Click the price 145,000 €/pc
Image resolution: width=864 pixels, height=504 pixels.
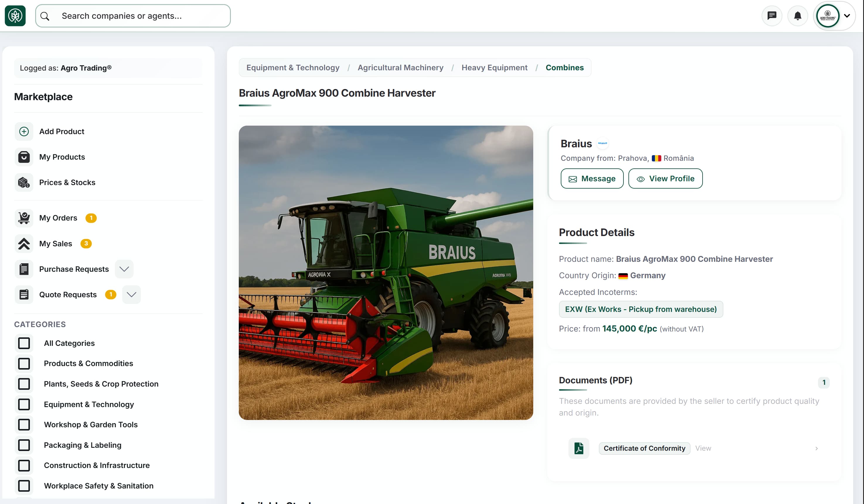(x=630, y=329)
